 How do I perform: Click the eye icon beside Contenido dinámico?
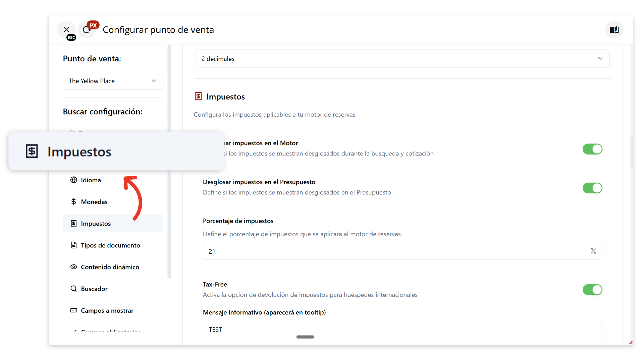74,267
